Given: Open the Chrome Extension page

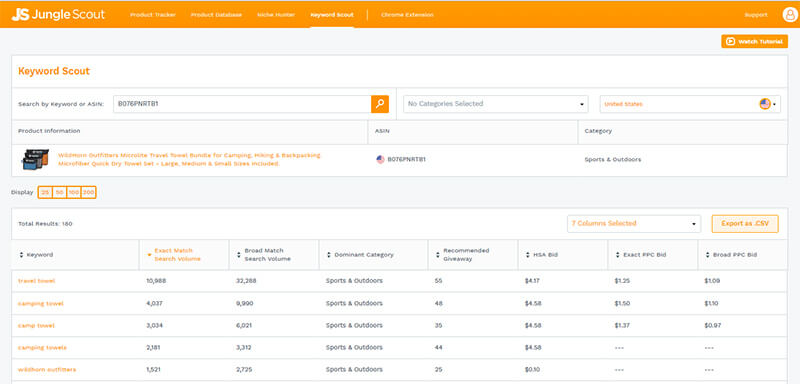Looking at the screenshot, I should 407,15.
